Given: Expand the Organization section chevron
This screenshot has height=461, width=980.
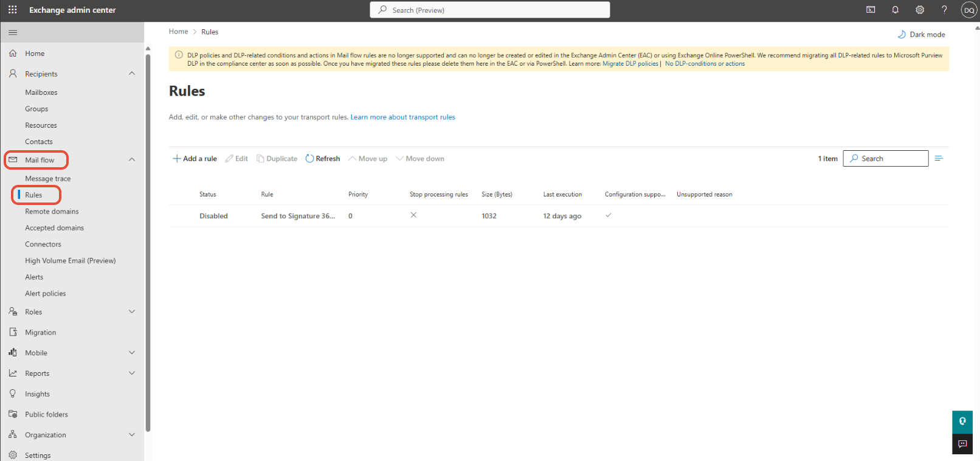Looking at the screenshot, I should 132,435.
